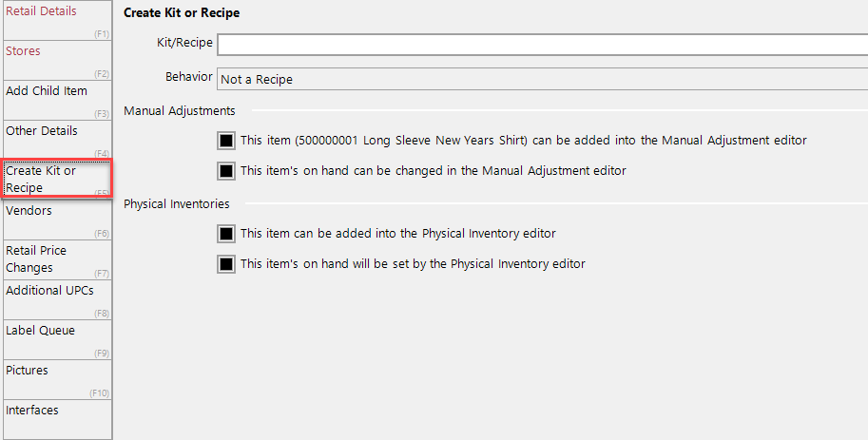Screen dimensions: 868x440
Task: Go to the Vendors tab
Action: click(58, 220)
